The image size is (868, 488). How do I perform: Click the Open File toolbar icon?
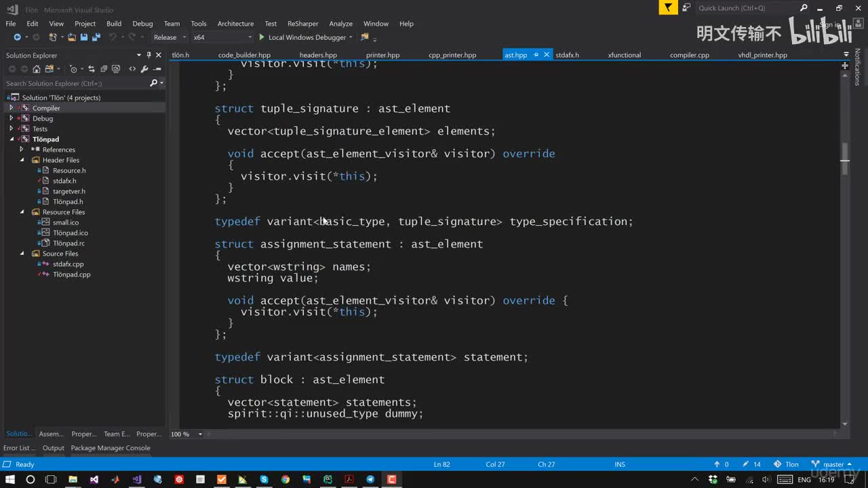point(71,37)
